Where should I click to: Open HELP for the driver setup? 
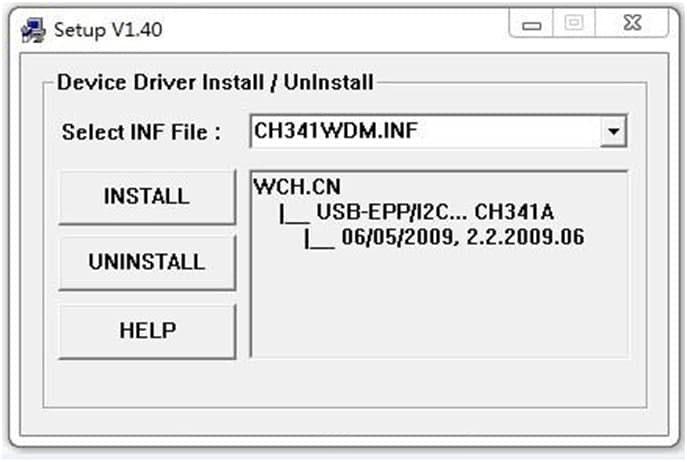tap(147, 330)
